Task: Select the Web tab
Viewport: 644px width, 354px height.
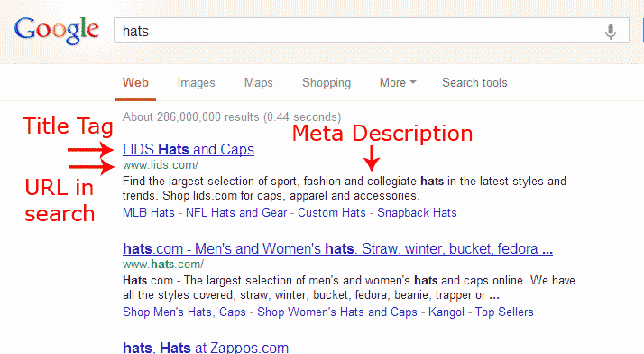Action: tap(135, 83)
